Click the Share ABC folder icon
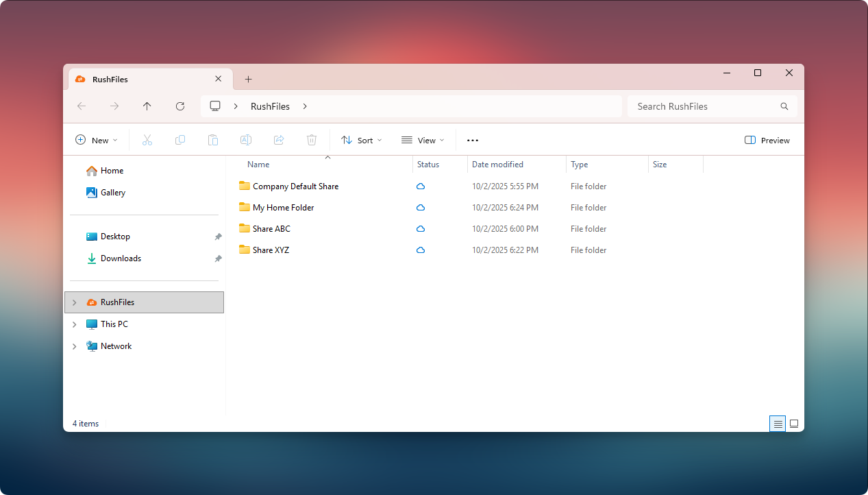 point(245,228)
